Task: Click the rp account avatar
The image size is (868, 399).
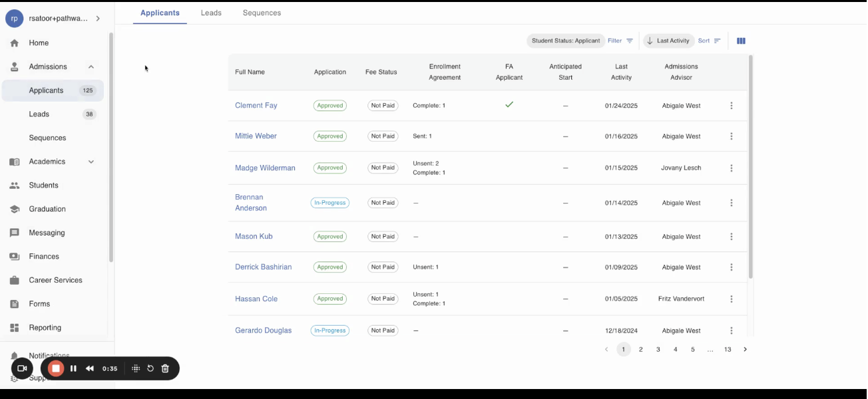Action: click(x=15, y=19)
